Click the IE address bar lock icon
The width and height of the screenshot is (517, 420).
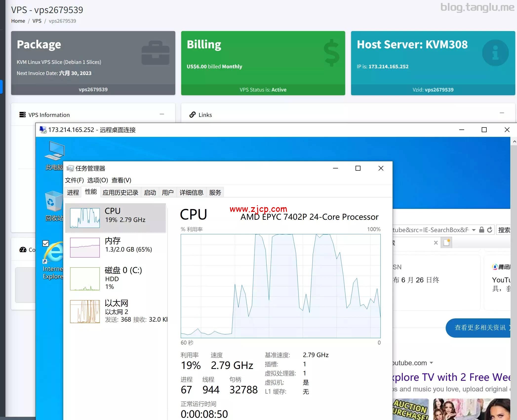pos(481,230)
